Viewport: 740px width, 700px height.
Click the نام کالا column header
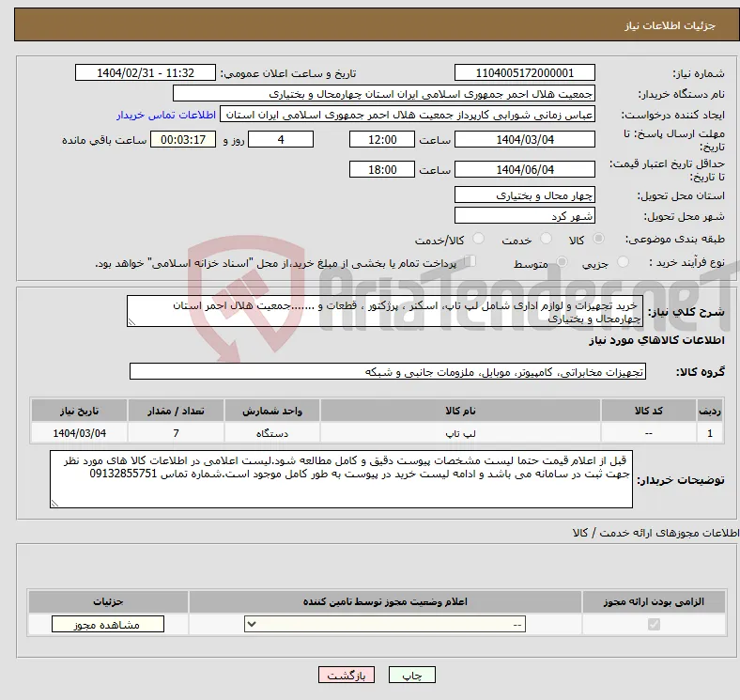[x=460, y=411]
